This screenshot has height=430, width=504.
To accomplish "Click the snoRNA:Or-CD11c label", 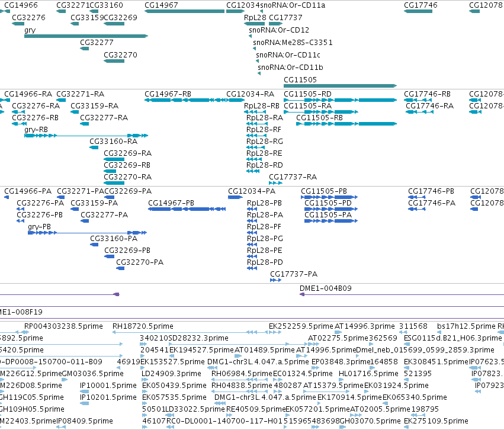I will (288, 55).
